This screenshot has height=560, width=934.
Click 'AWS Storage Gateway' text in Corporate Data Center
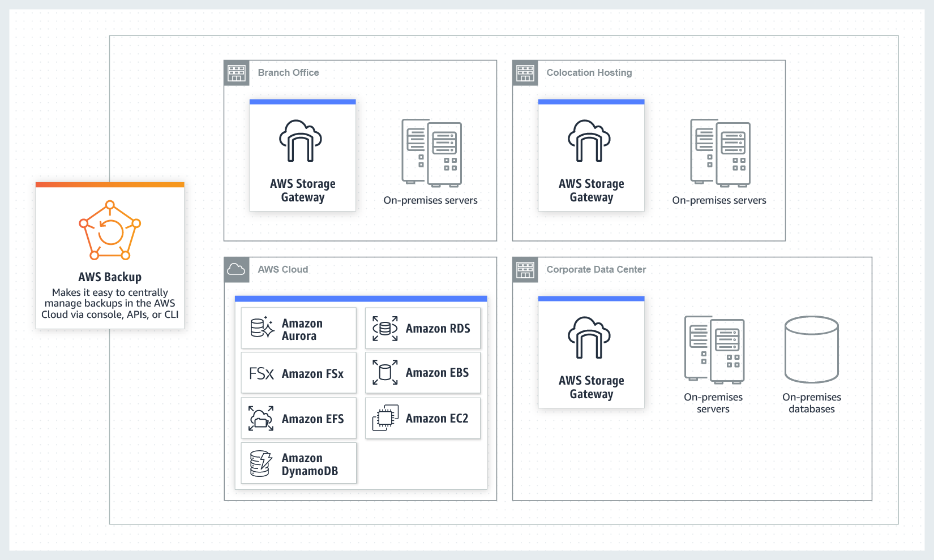[592, 387]
